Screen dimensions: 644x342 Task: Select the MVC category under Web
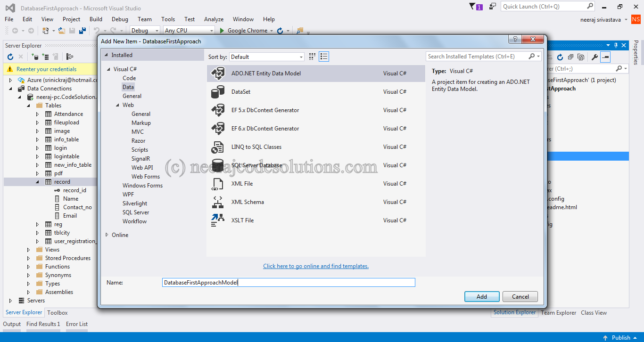coord(138,132)
